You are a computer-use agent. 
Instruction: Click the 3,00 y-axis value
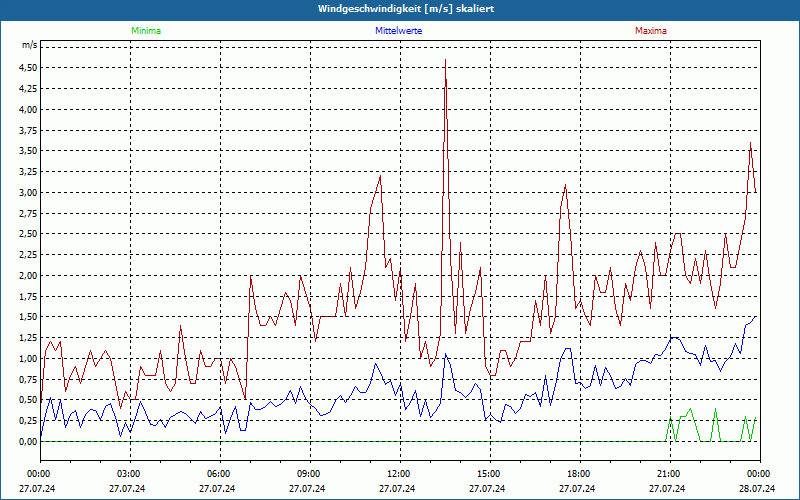(x=28, y=193)
